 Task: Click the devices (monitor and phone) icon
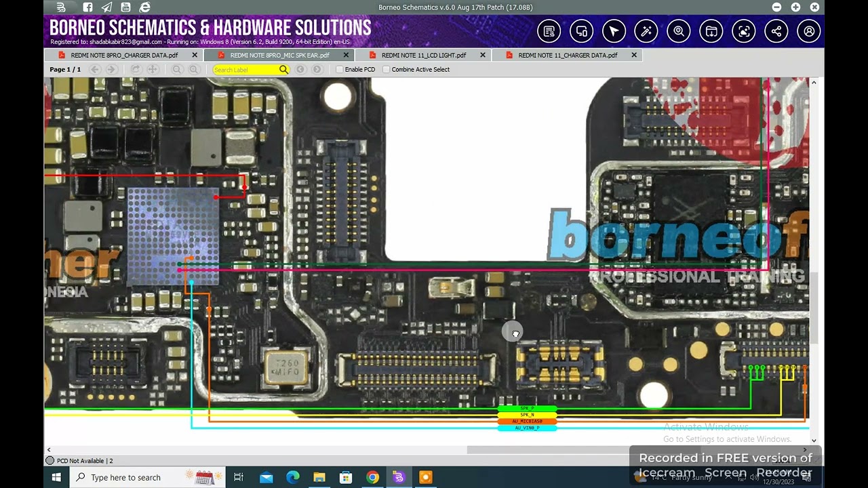(582, 31)
